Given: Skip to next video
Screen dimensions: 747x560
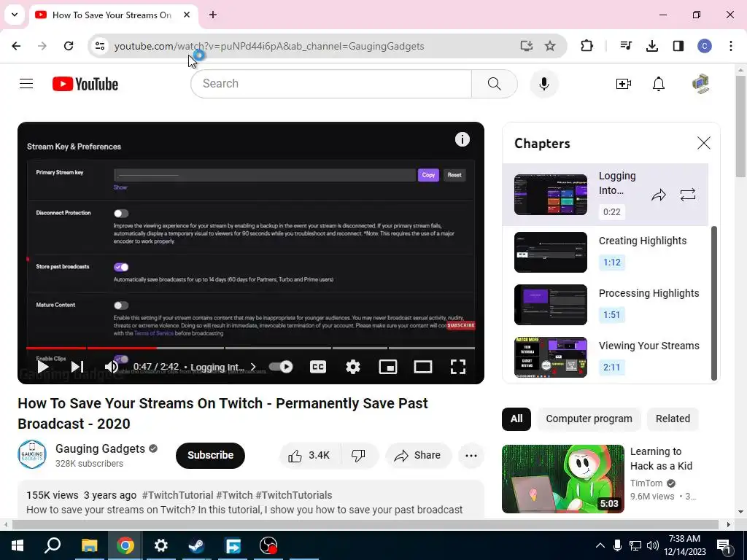Looking at the screenshot, I should point(77,367).
